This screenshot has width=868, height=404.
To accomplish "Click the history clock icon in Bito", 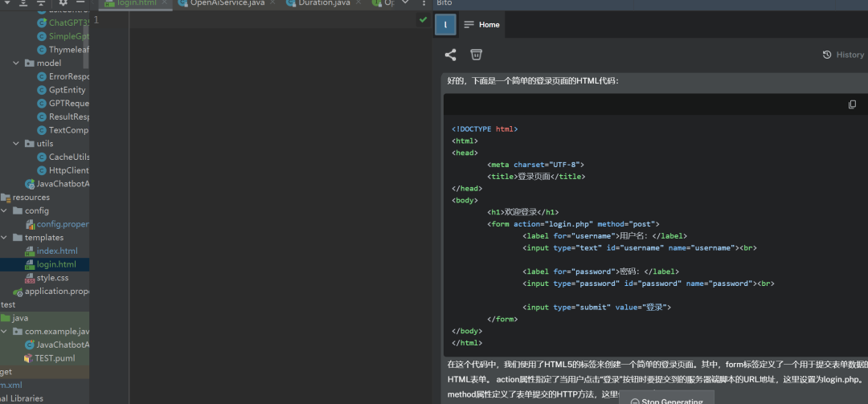I will tap(827, 55).
